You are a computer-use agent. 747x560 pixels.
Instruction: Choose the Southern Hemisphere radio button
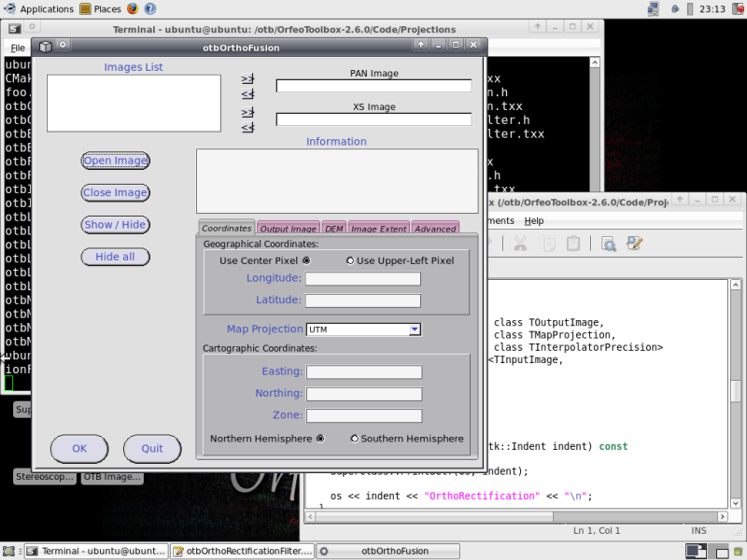(354, 439)
